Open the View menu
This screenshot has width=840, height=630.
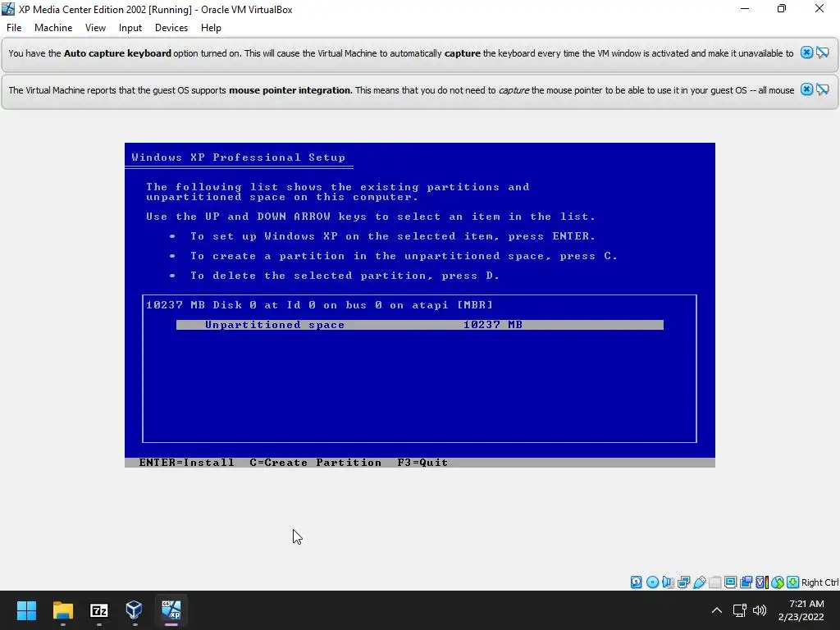[x=95, y=28]
